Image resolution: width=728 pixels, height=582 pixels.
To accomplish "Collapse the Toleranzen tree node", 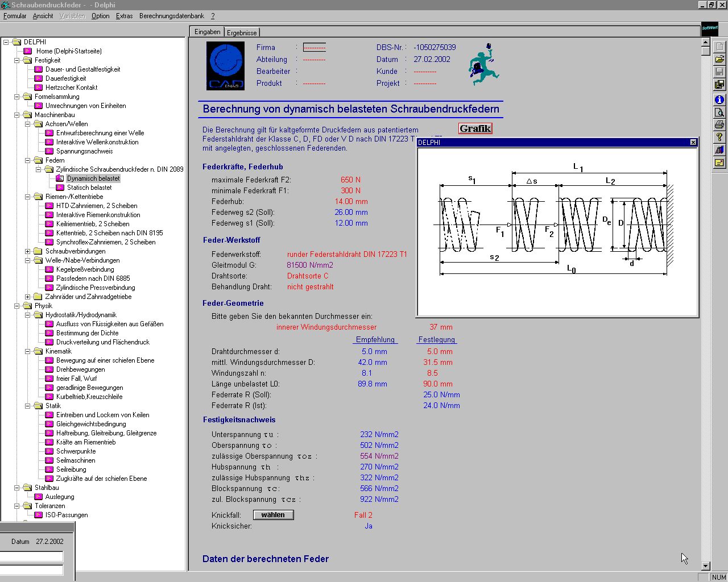I will 16,506.
